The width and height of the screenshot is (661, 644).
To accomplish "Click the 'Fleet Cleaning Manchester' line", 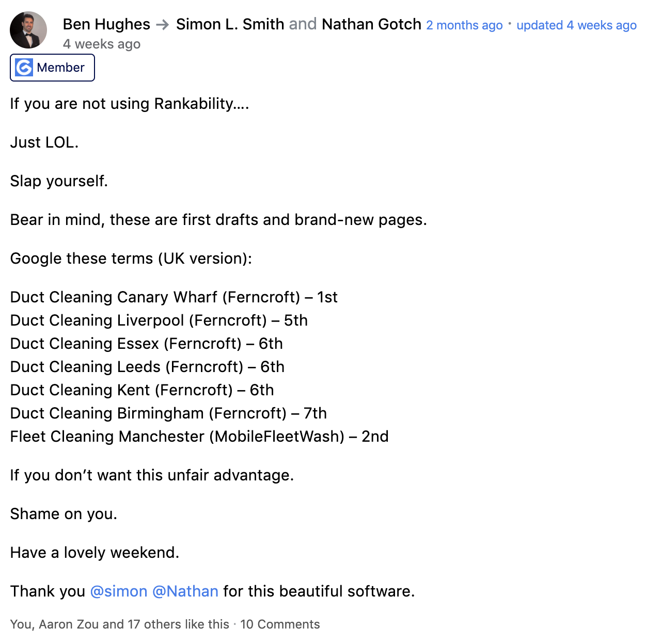I will (199, 437).
